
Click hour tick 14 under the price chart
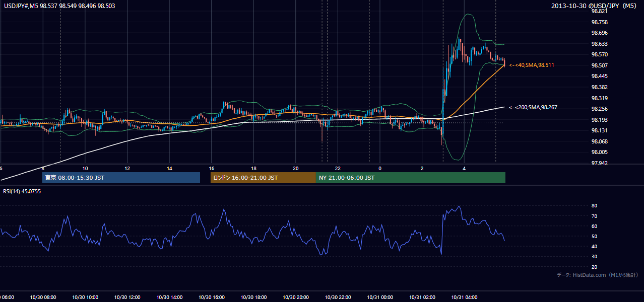pos(169,168)
